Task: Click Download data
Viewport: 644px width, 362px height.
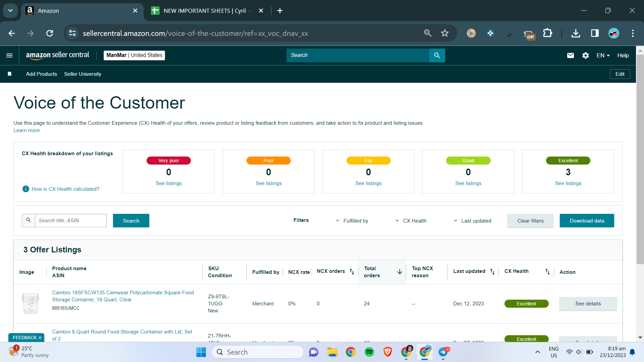Action: click(x=587, y=221)
